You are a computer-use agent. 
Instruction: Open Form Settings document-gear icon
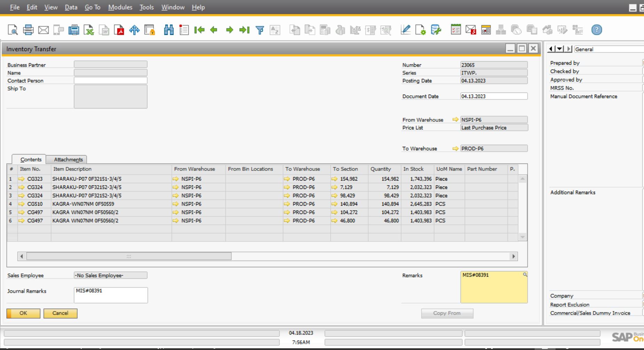coord(421,30)
